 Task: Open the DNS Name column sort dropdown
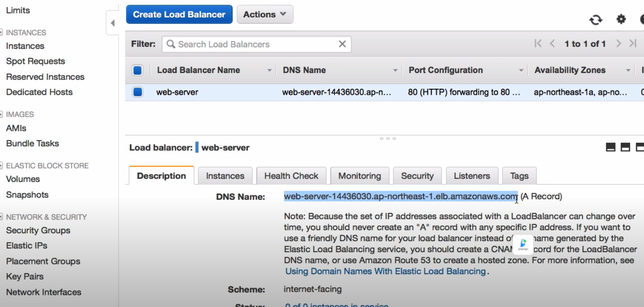(x=395, y=70)
